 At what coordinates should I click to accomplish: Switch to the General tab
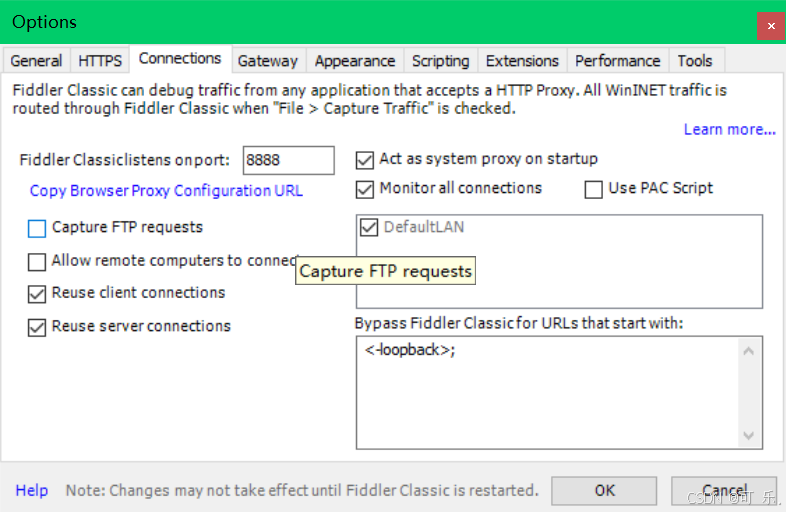click(36, 61)
